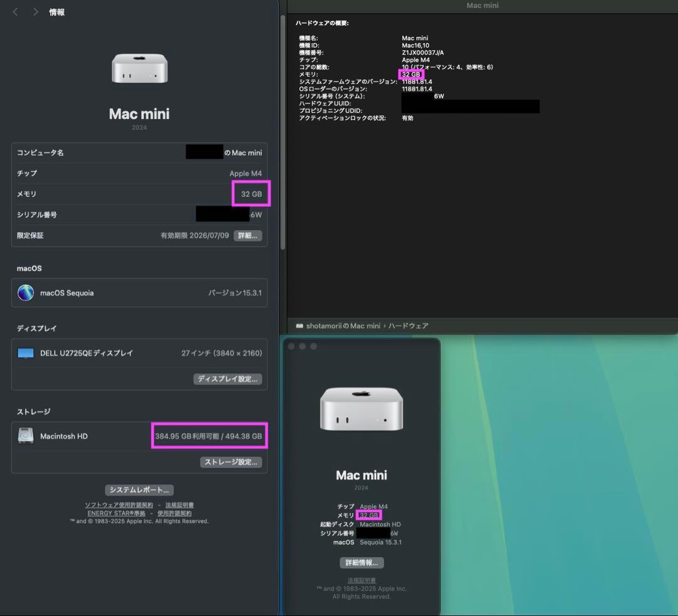Screen dimensions: 678x616
Task: Click the メモリ value 32 GB in About window
Action: click(x=369, y=515)
